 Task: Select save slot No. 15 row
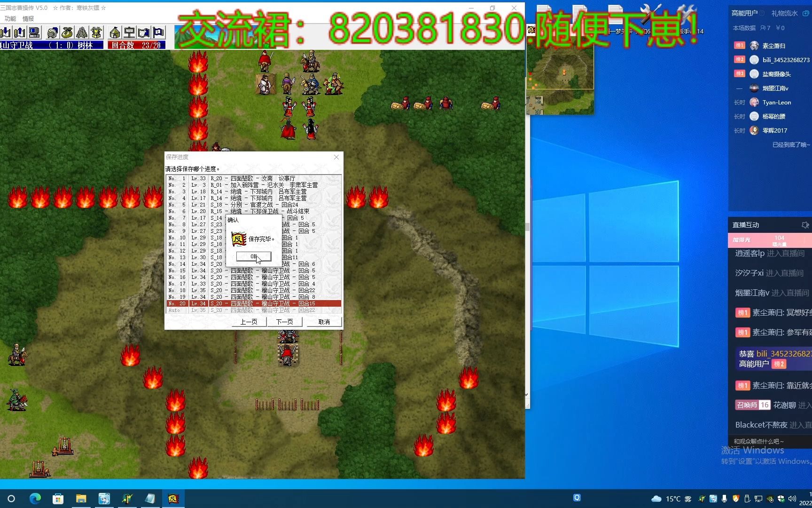(x=254, y=270)
